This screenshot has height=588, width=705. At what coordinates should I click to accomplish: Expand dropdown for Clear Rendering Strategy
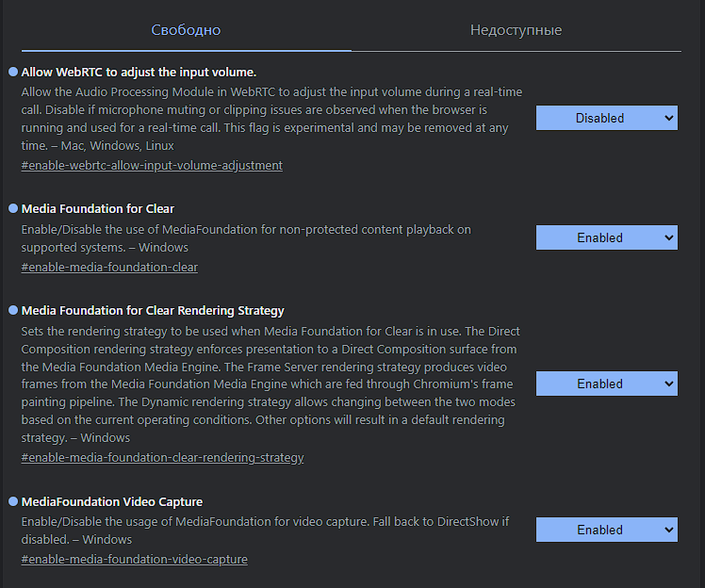(x=606, y=384)
